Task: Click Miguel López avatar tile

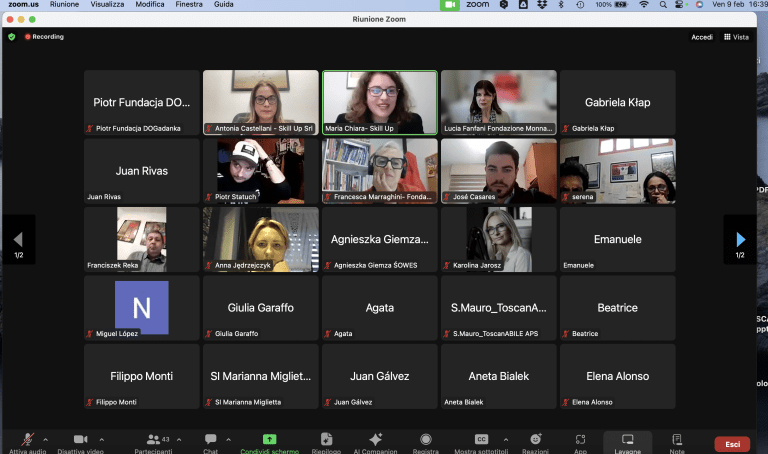Action: (x=142, y=308)
